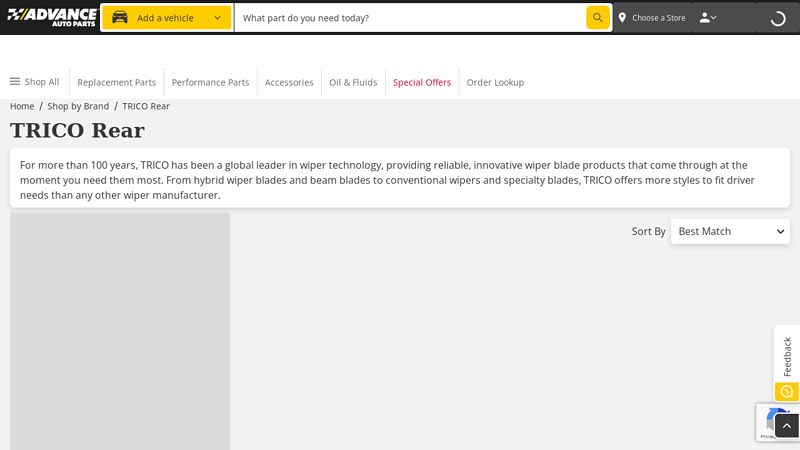Navigate to Home breadcrumb

22,106
